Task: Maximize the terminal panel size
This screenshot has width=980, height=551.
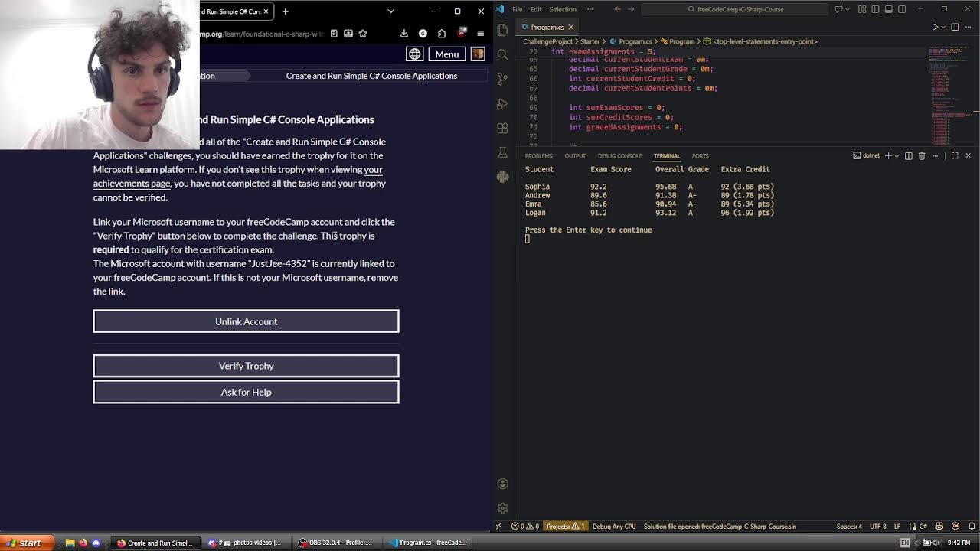Action: pos(955,156)
